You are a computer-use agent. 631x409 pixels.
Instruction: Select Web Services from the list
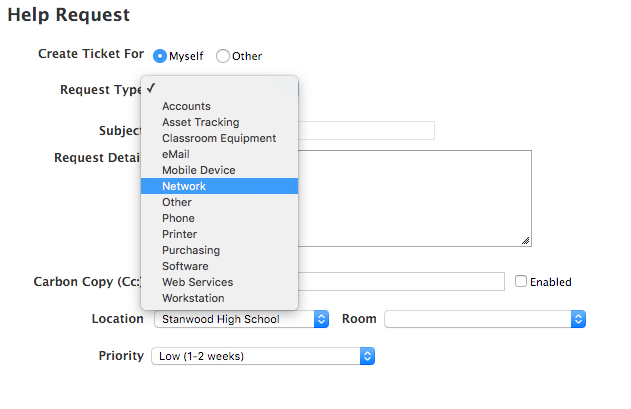point(219,282)
